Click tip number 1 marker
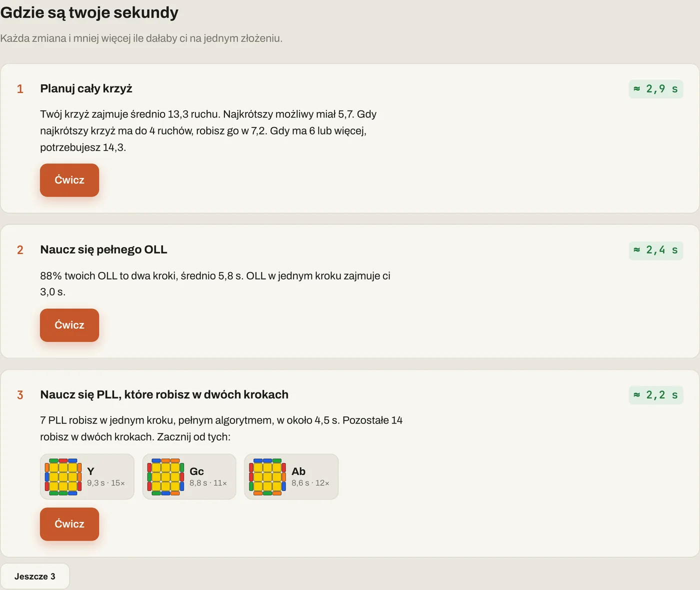This screenshot has height=590, width=700. (20, 89)
